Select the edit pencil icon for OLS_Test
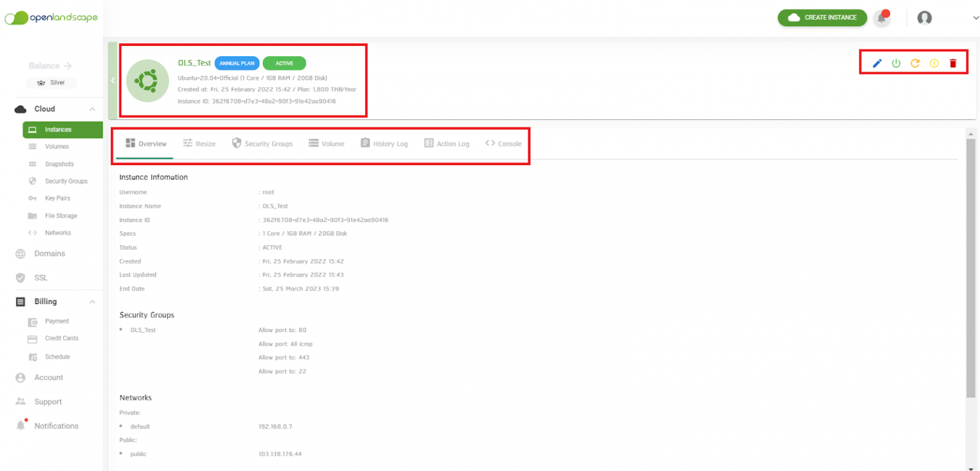Viewport: 980px width, 471px height. (877, 63)
